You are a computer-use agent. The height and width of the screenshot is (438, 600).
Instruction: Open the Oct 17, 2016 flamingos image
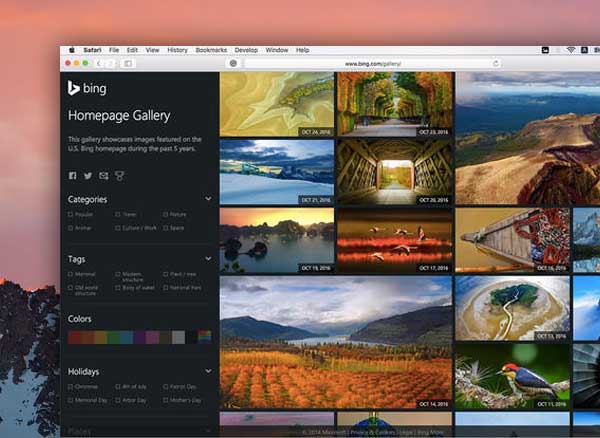(x=395, y=240)
